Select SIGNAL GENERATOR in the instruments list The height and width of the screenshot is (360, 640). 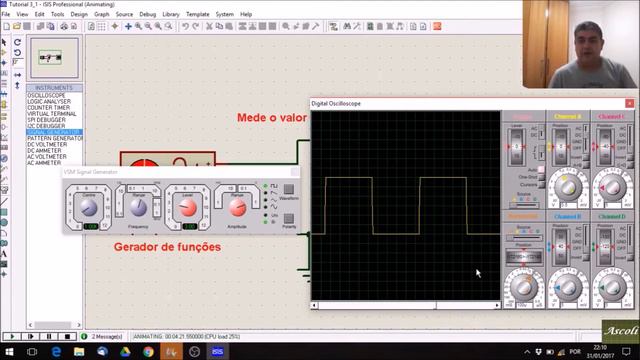pyautogui.click(x=54, y=132)
